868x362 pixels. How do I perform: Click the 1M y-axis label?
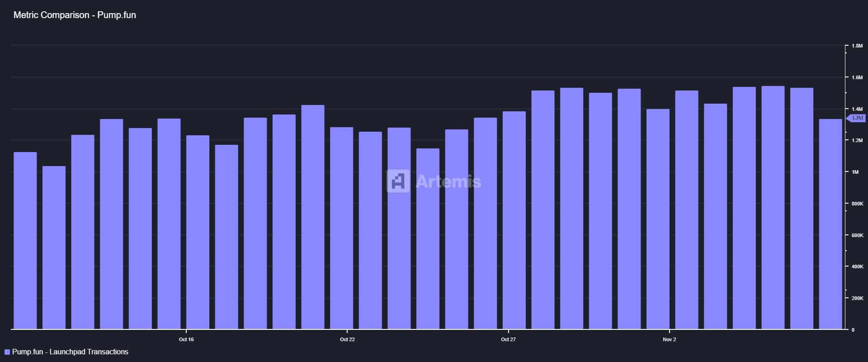(854, 172)
